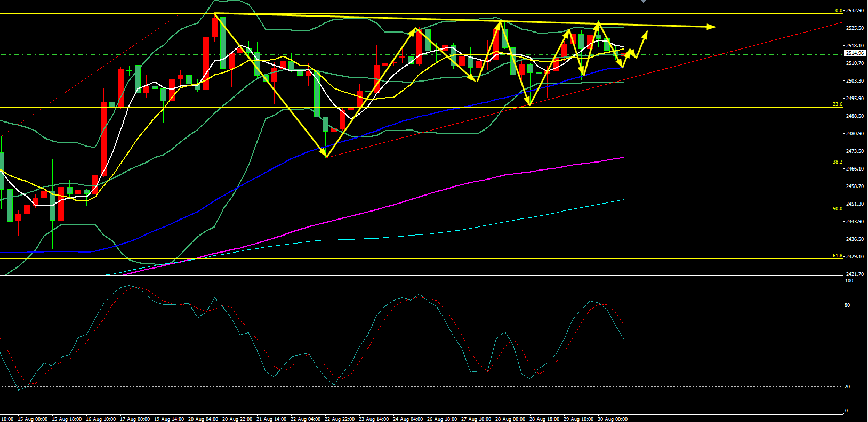Viewport: 868px width, 422px height.
Task: Select the 20 Aug 04:00 time label
Action: 203,419
